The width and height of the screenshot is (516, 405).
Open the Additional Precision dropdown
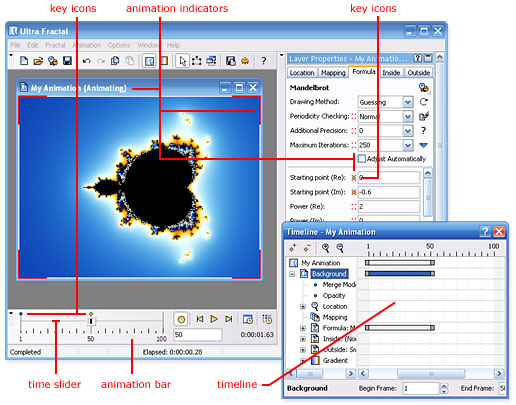408,131
